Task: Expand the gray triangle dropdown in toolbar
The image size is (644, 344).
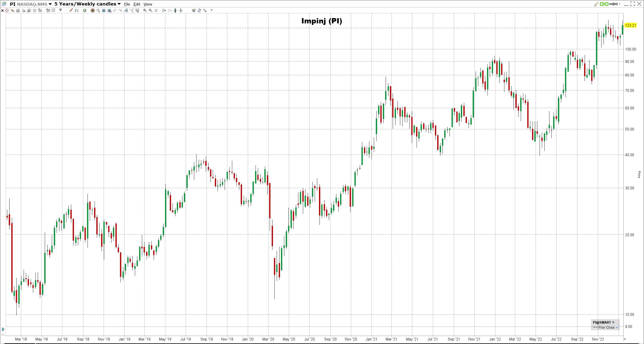Action: point(60,10)
